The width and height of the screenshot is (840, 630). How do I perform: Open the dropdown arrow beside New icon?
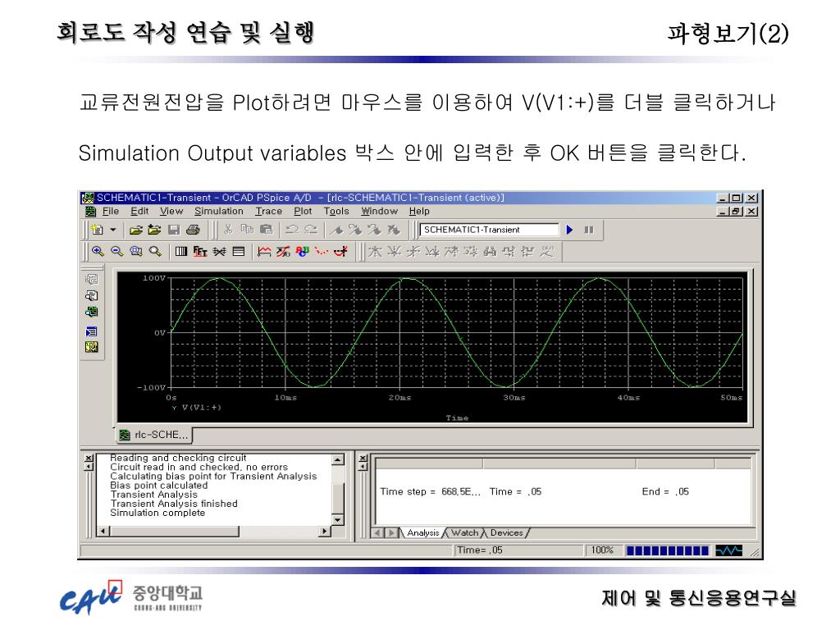(x=113, y=230)
